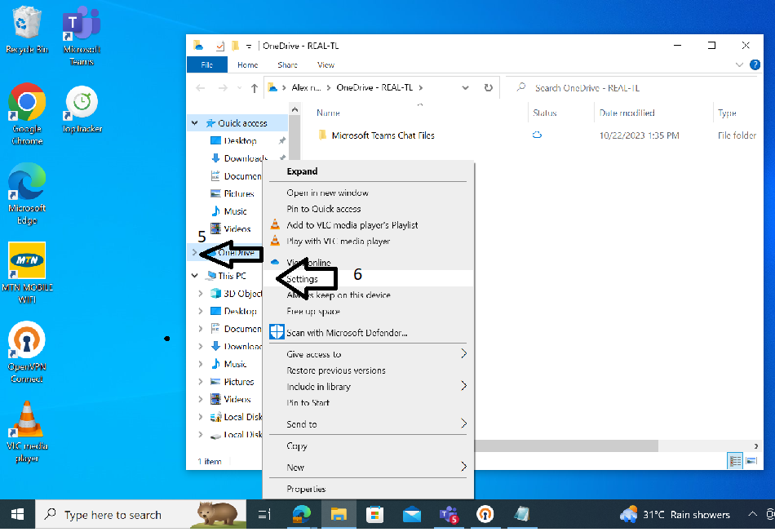
Task: Select the VLC media player desktop shortcut
Action: coord(27,432)
